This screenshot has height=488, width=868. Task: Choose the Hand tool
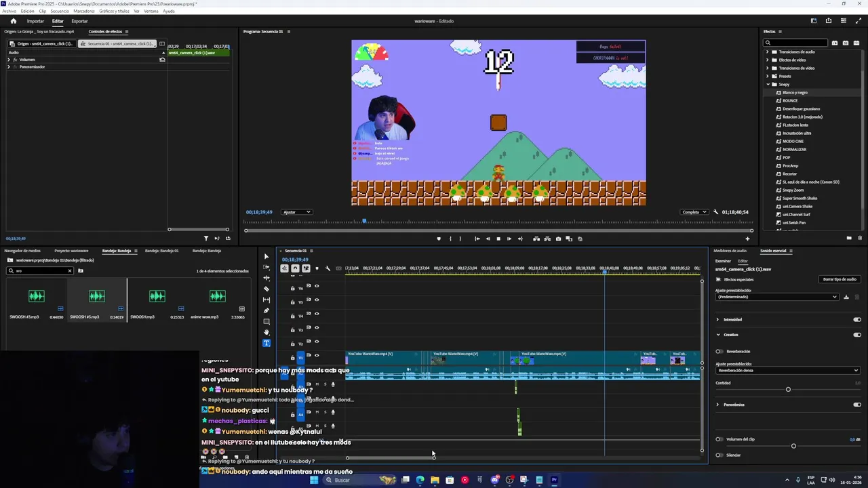pyautogui.click(x=266, y=332)
